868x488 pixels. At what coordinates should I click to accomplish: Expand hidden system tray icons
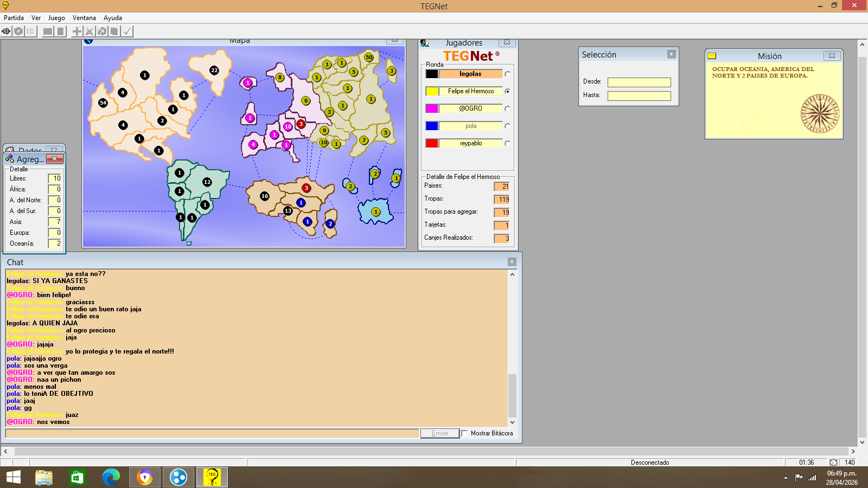(786, 478)
